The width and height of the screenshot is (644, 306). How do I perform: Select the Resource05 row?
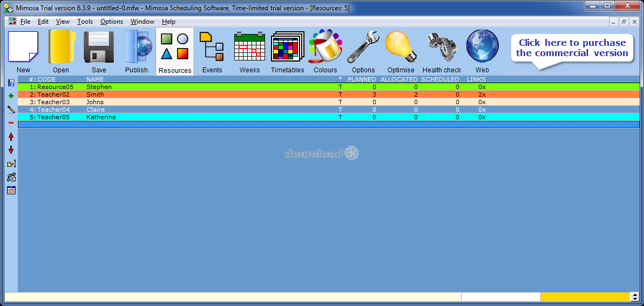[329, 87]
